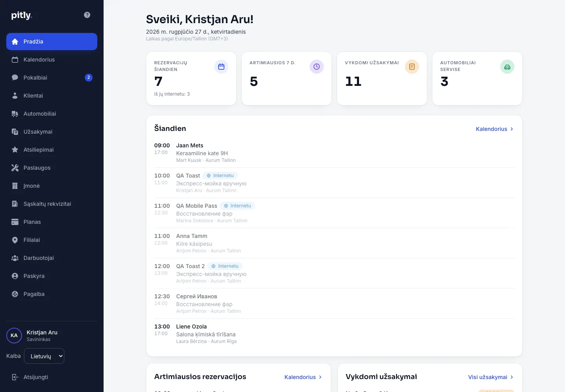Click the 'iš jų internetu: 3' text
Viewport: 565px width, 392px height.
172,94
